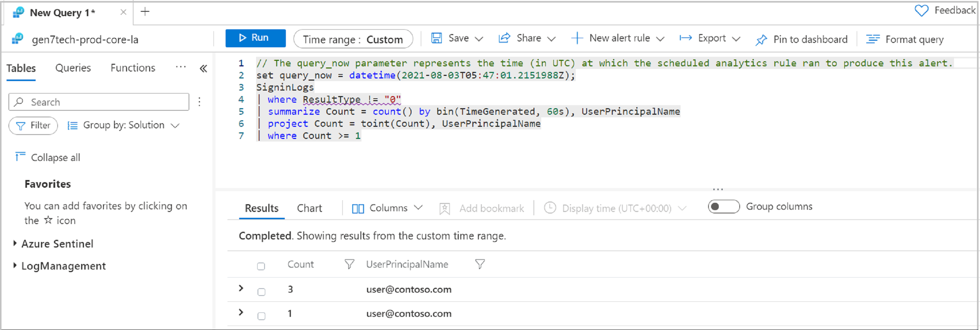Expand the result row with Count 1
The width and height of the screenshot is (980, 330).
click(241, 312)
